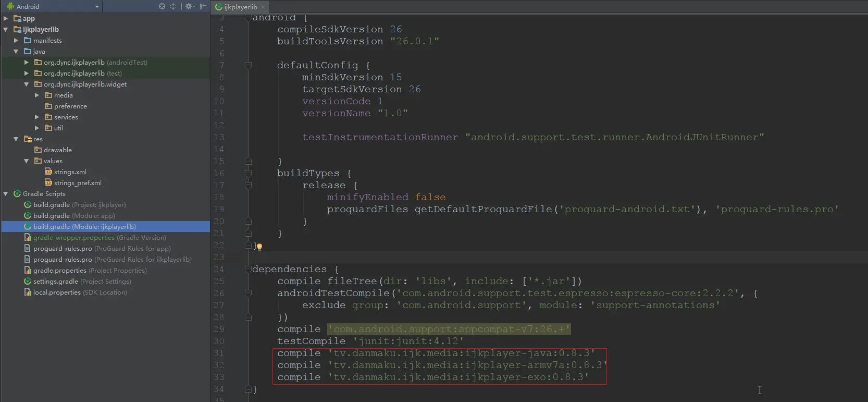This screenshot has height=402, width=868.
Task: Click the local.properties file icon
Action: [x=28, y=292]
